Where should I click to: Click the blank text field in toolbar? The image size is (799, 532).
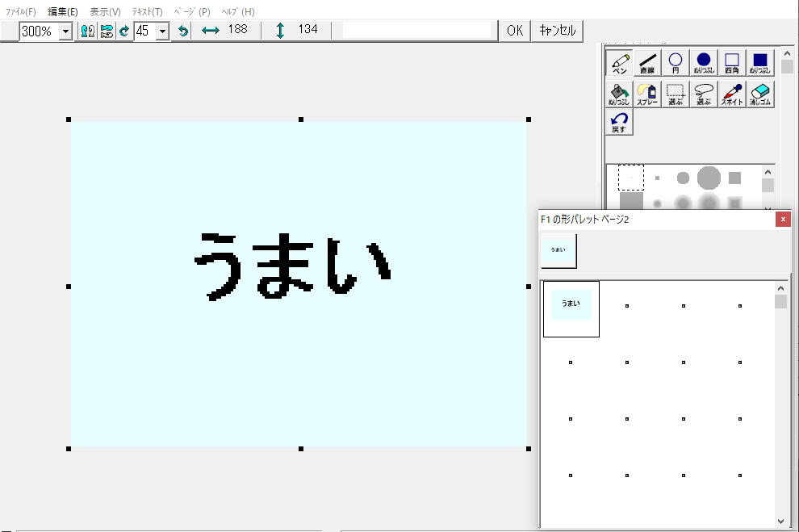[x=416, y=31]
